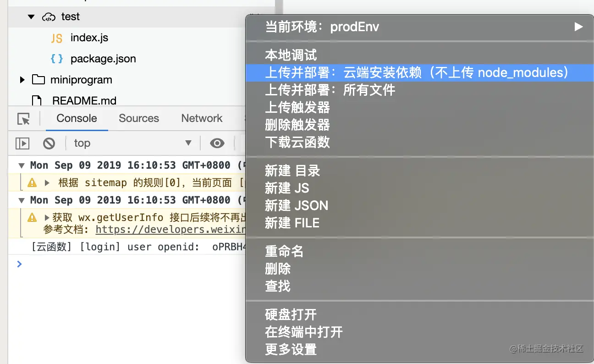
Task: Choose 新建 JS menu entry
Action: [287, 188]
